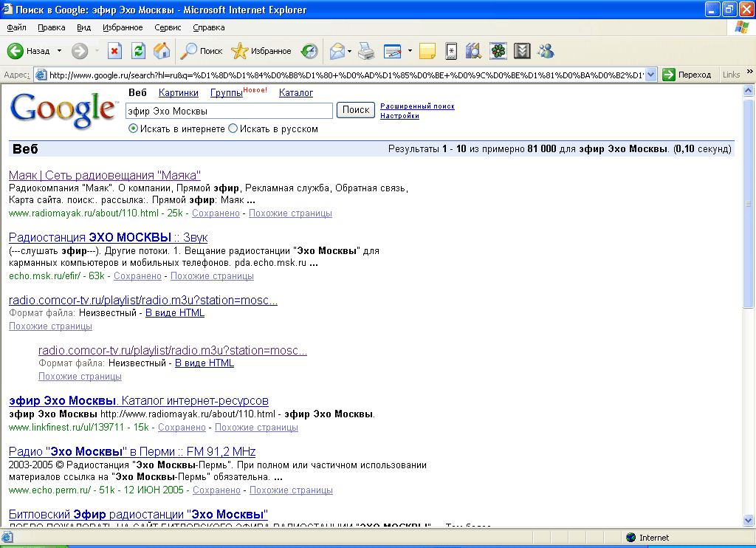Click the IE page icon in status bar

point(7,537)
